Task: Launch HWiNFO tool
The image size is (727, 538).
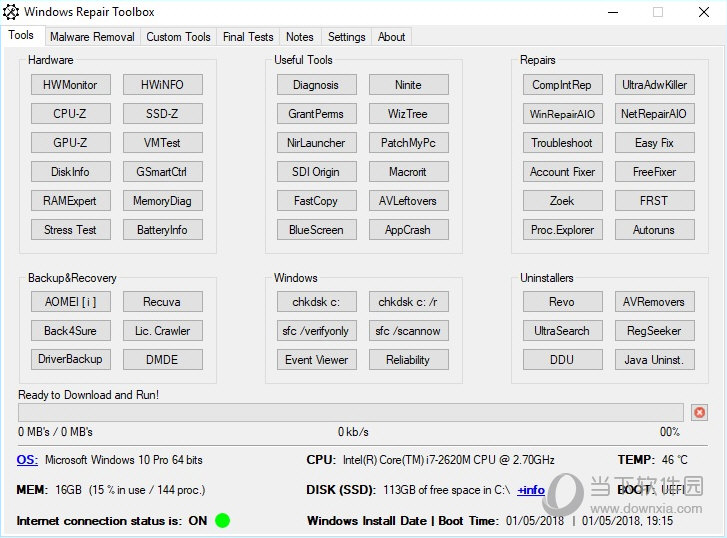Action: tap(162, 85)
